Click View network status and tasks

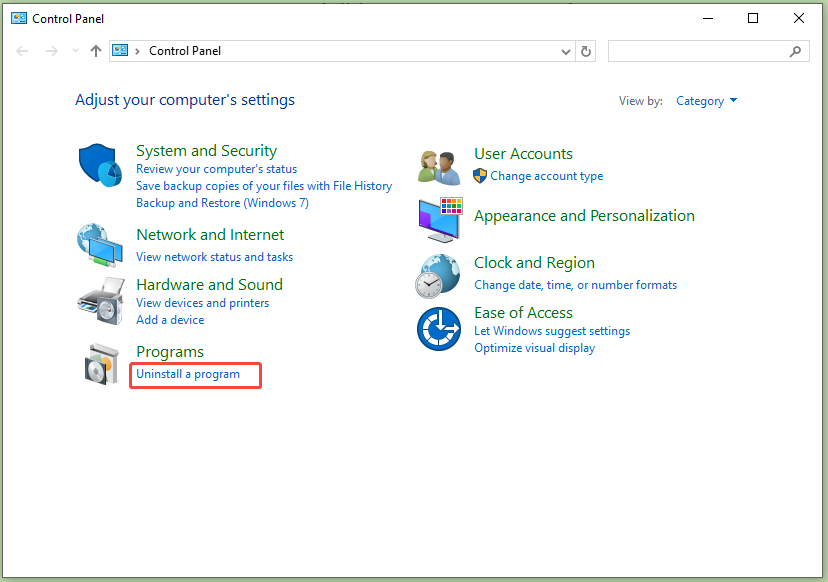pyautogui.click(x=214, y=257)
